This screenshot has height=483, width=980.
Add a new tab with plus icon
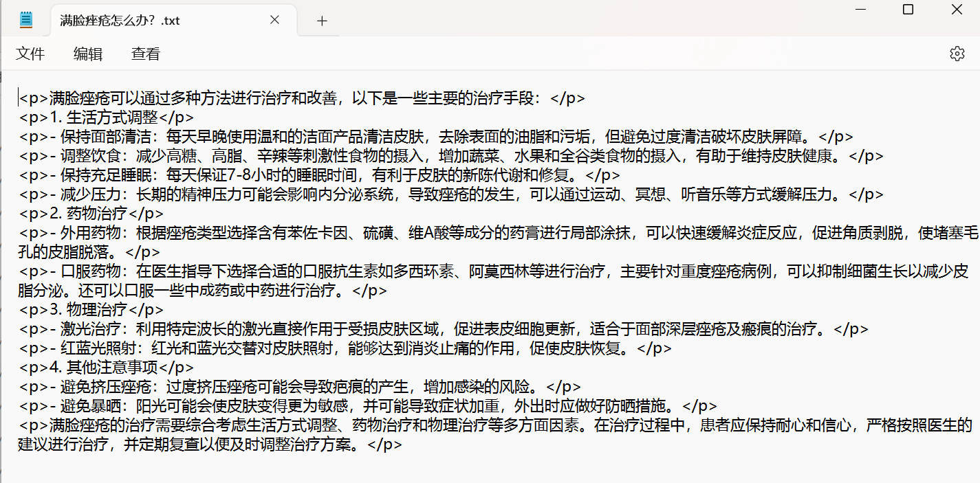[x=322, y=21]
